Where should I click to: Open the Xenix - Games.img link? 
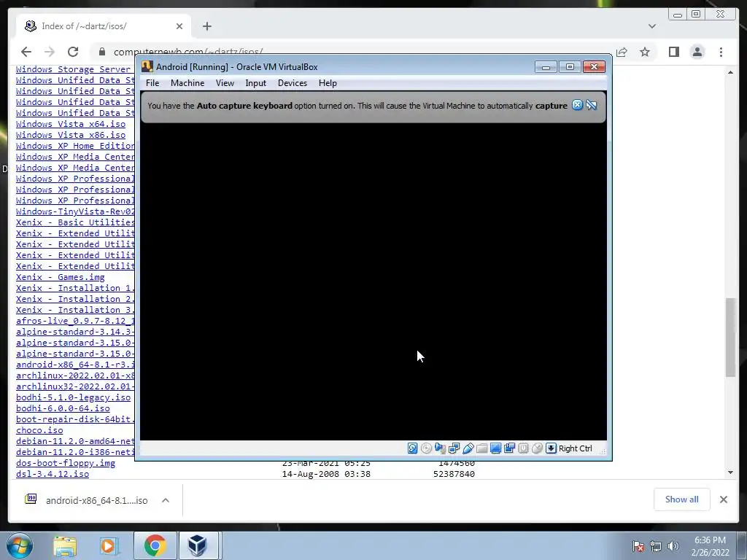(60, 277)
